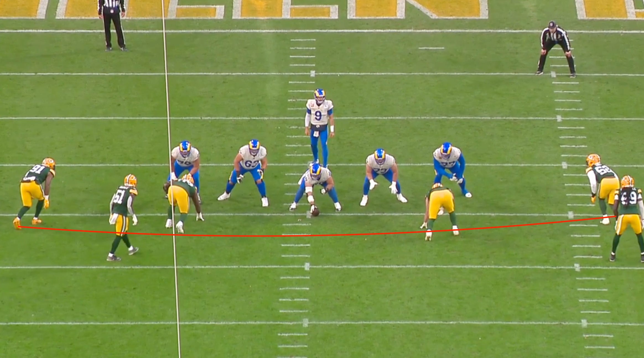Select the Packers defender numbered 91
The image size is (644, 358).
click(x=34, y=193)
